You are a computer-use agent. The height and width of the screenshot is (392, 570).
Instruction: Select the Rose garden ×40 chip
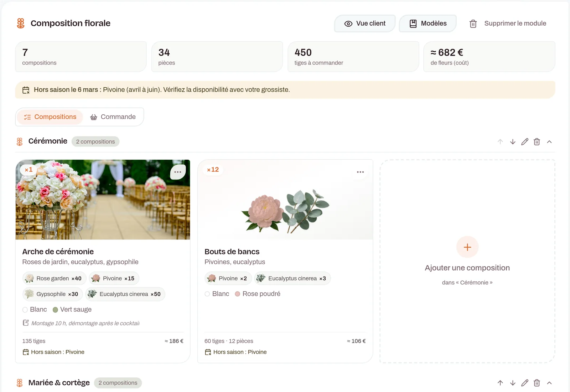55,278
